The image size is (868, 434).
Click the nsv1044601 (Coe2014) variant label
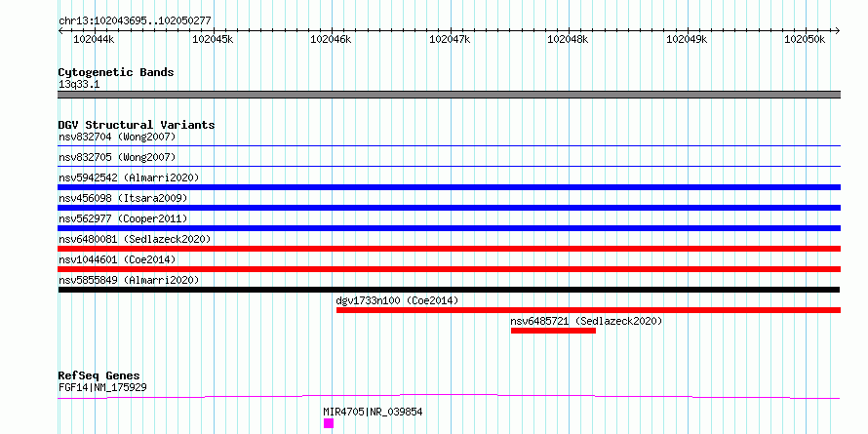tap(117, 259)
